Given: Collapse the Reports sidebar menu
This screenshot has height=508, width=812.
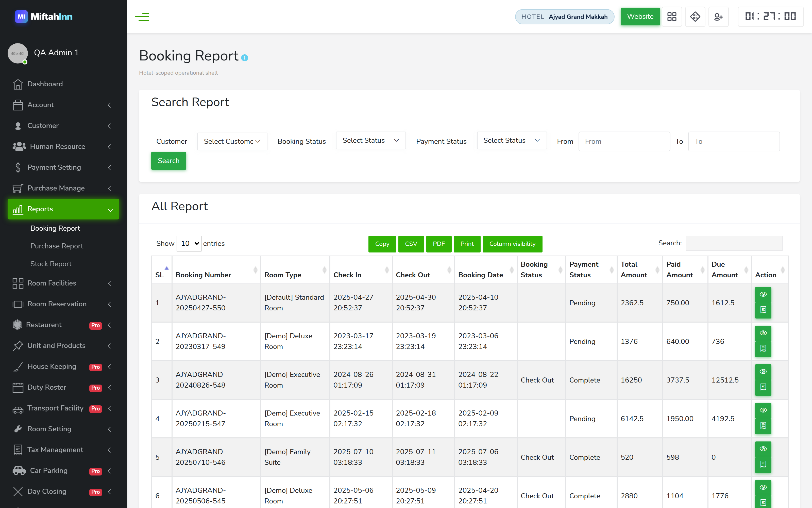Looking at the screenshot, I should tap(63, 209).
